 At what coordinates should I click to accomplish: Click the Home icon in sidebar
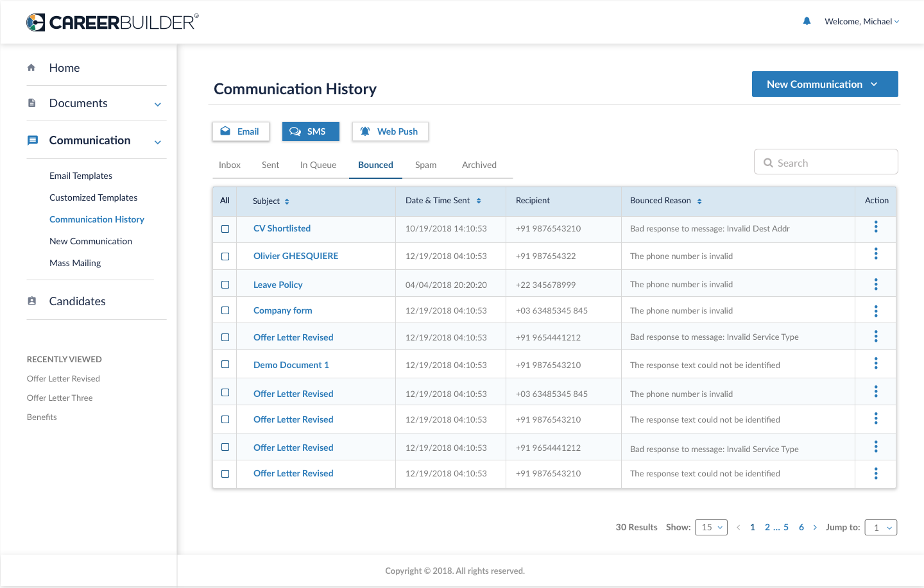point(31,68)
